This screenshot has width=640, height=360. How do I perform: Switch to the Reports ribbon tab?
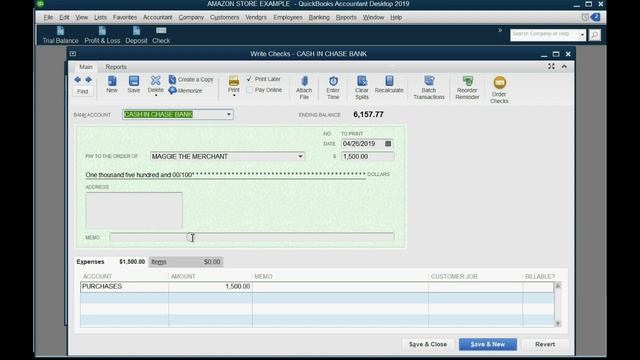116,67
